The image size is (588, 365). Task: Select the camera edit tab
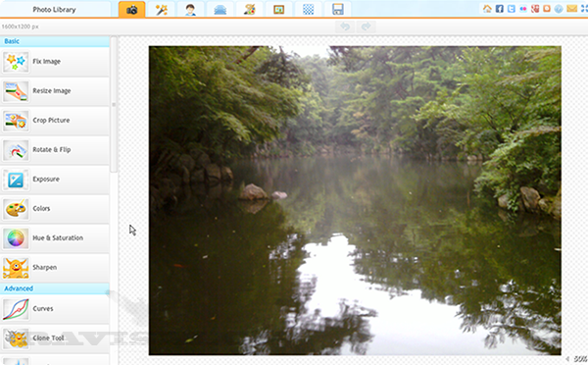(131, 10)
